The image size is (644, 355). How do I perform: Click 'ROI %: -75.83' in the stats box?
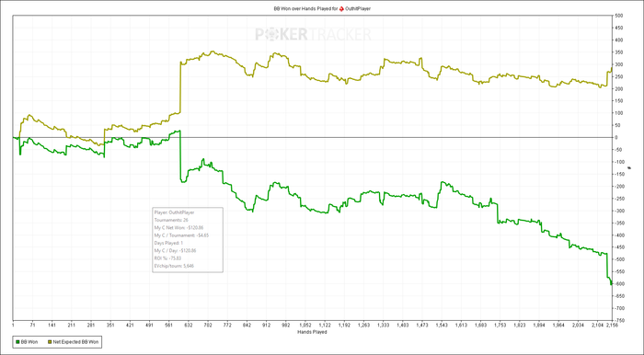pyautogui.click(x=168, y=258)
